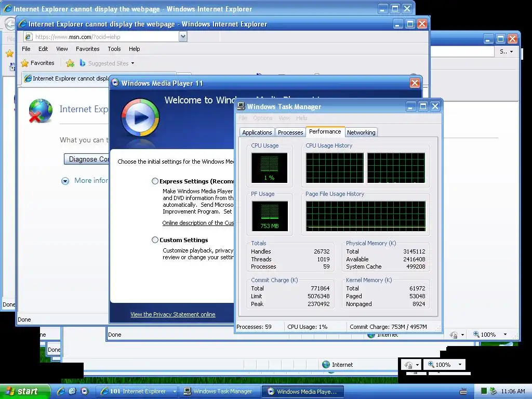
Task: Expand the S.. dropdown in right IE window
Action: tap(506, 51)
